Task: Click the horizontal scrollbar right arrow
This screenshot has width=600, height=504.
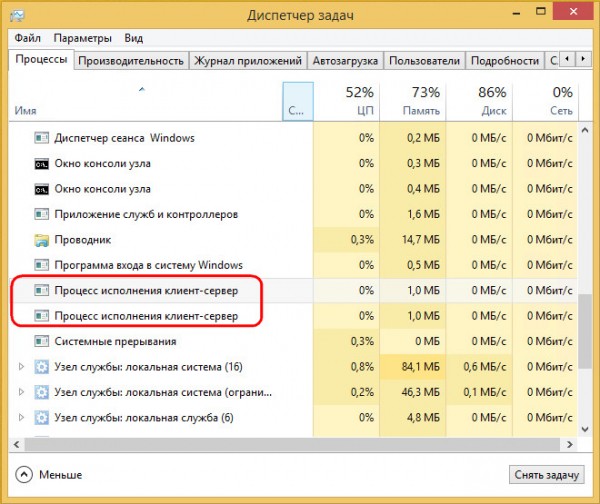Action: (x=570, y=445)
